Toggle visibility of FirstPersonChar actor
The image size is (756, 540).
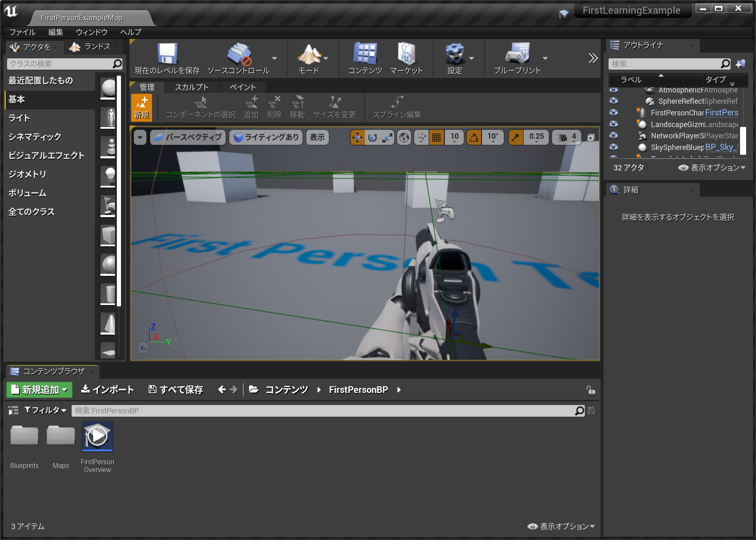tap(614, 112)
